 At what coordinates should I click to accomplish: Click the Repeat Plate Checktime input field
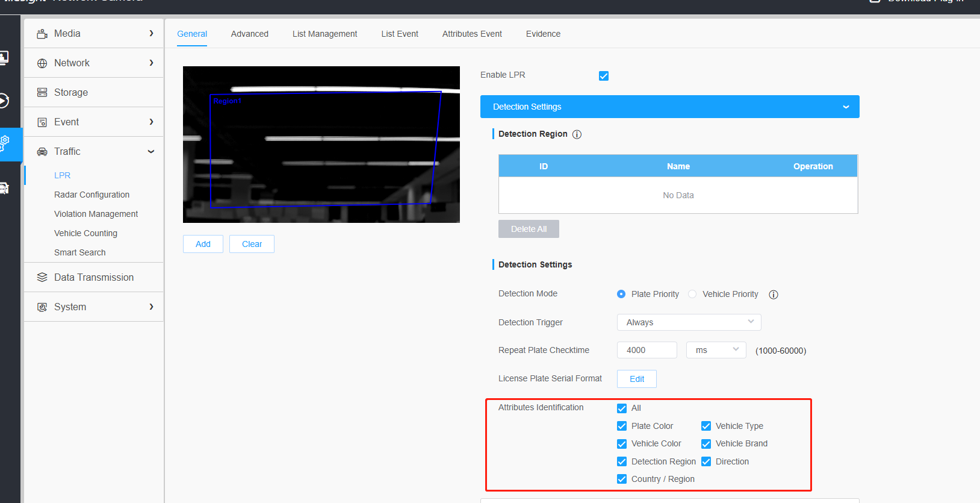coord(647,350)
